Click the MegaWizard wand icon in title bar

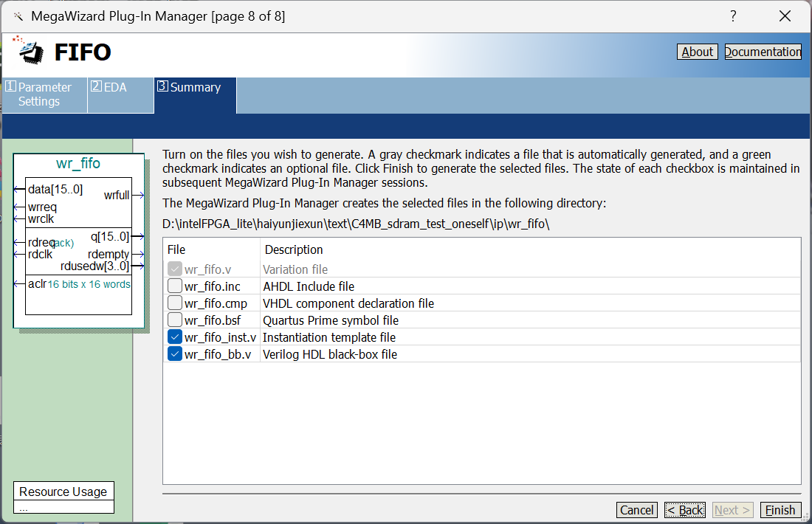18,16
